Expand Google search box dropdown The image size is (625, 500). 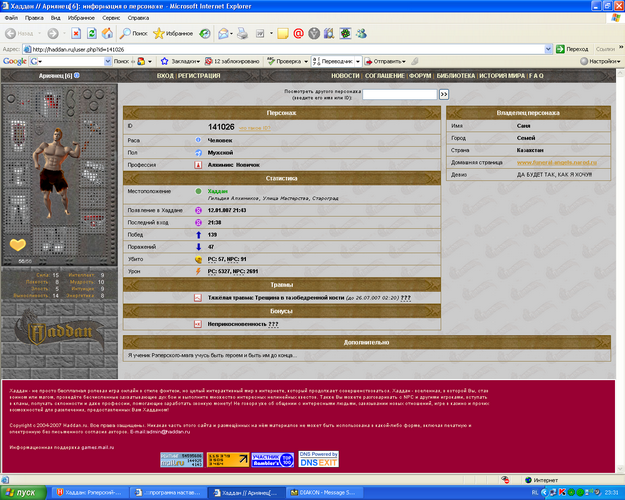(108, 61)
